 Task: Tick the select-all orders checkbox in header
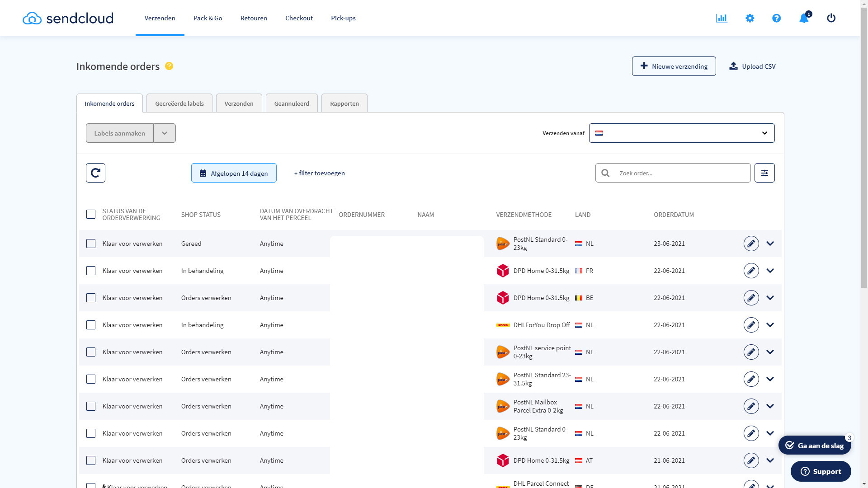pyautogui.click(x=91, y=214)
